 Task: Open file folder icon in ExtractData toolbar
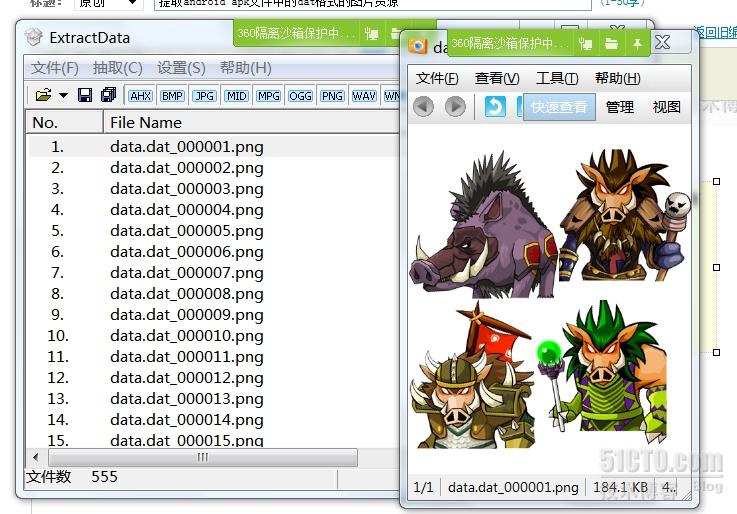[43, 95]
